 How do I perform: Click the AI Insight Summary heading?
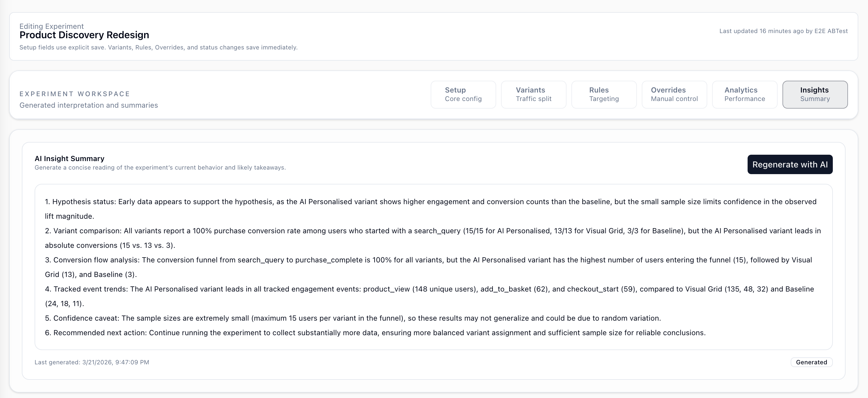[x=69, y=158]
